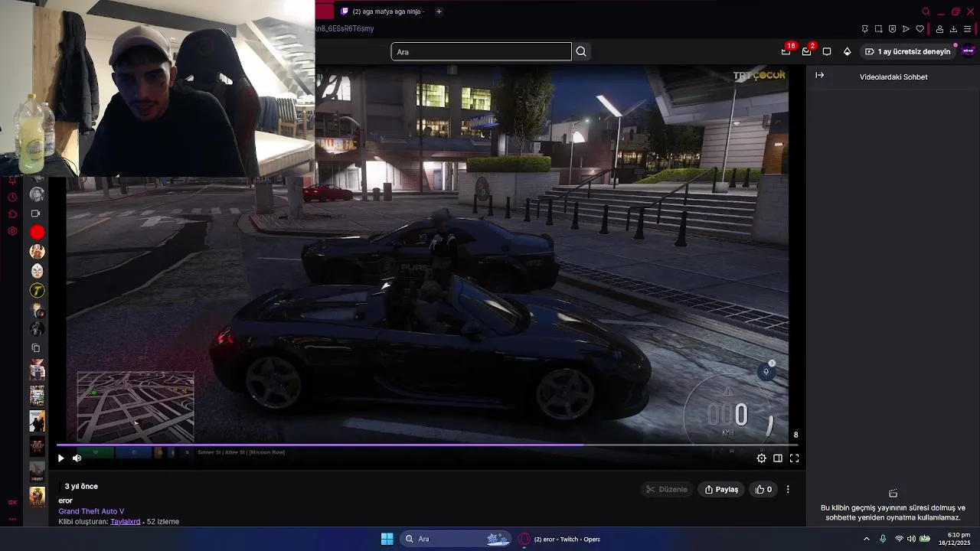Open the clip more options menu
The width and height of the screenshot is (980, 551).
[x=788, y=490]
